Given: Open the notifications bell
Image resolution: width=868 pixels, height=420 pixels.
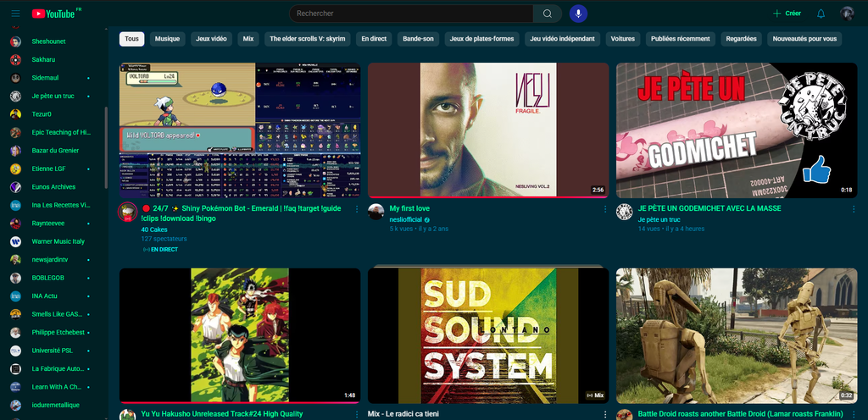Looking at the screenshot, I should coord(821,14).
